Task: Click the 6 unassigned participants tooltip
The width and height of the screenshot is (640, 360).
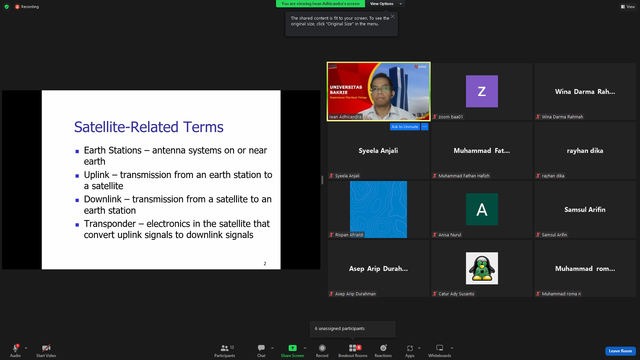Action: 353,329
